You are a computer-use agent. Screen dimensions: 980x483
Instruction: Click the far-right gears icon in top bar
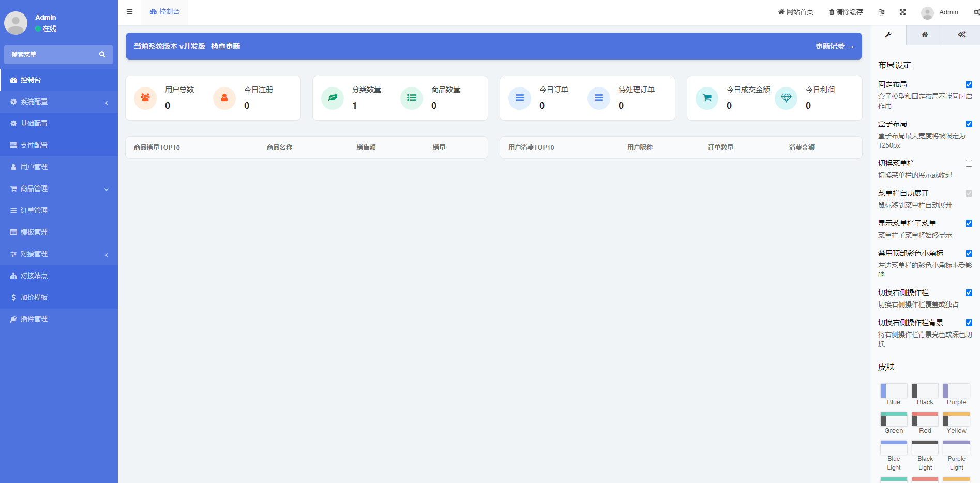pos(976,12)
